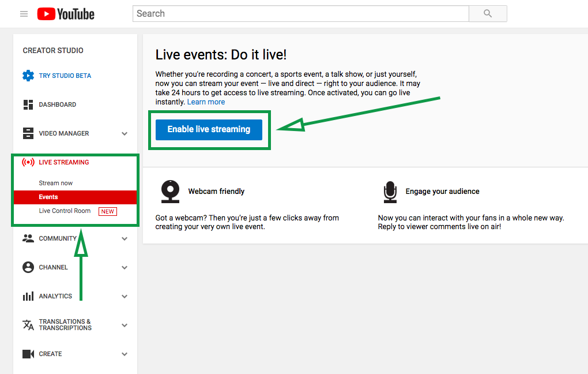This screenshot has width=588, height=374.
Task: Open Live Control Room
Action: [65, 211]
